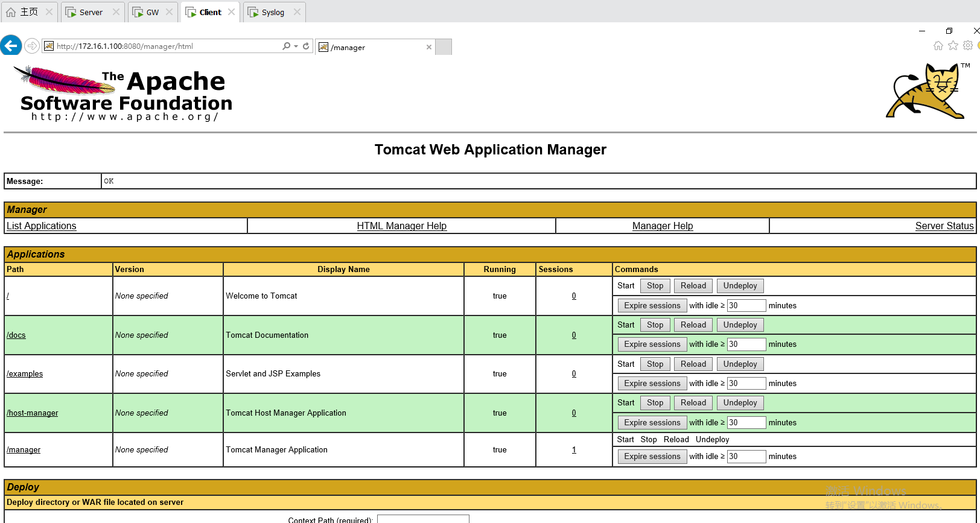
Task: Select the Client VM tab
Action: tap(210, 12)
